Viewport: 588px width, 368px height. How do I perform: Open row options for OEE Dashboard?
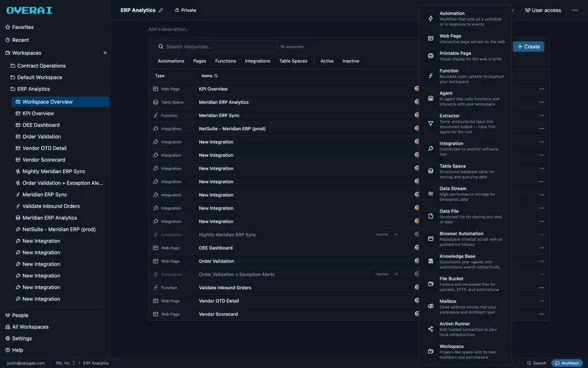[x=542, y=248]
